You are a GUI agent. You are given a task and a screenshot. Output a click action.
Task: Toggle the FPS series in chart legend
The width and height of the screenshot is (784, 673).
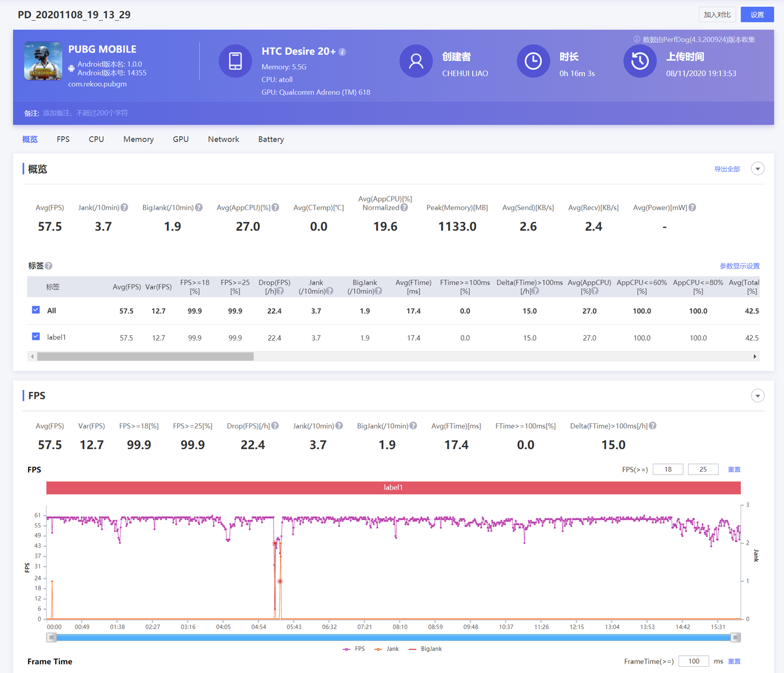(x=354, y=649)
